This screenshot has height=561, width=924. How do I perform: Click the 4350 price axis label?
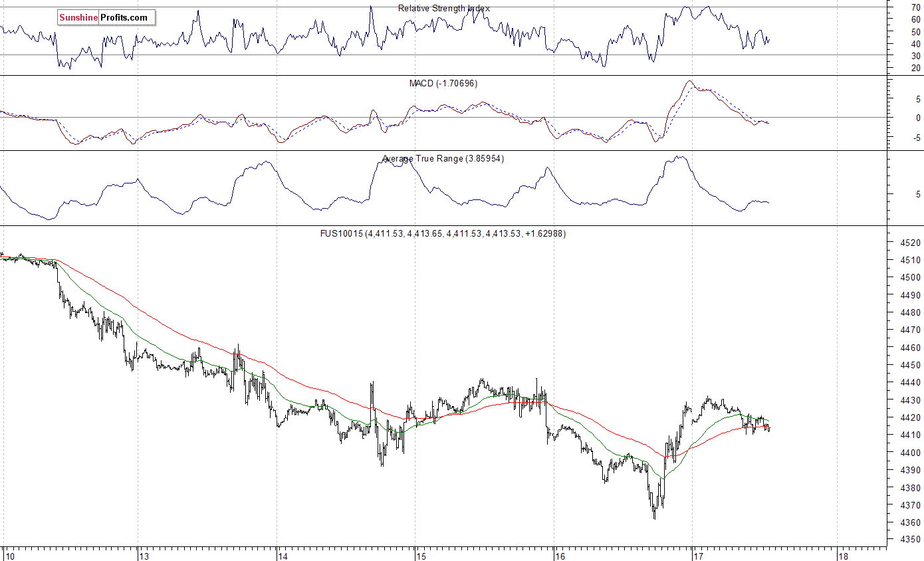[910, 540]
